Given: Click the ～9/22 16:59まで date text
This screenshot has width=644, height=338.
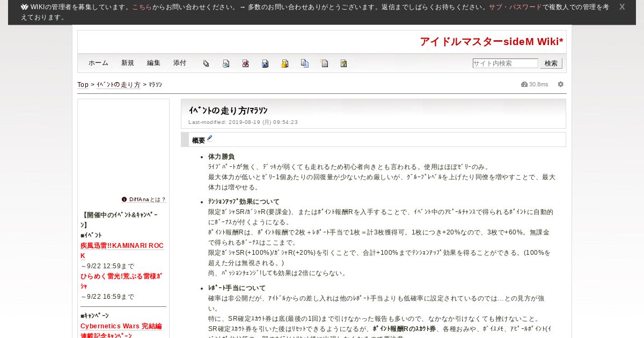Looking at the screenshot, I should click(x=108, y=297).
